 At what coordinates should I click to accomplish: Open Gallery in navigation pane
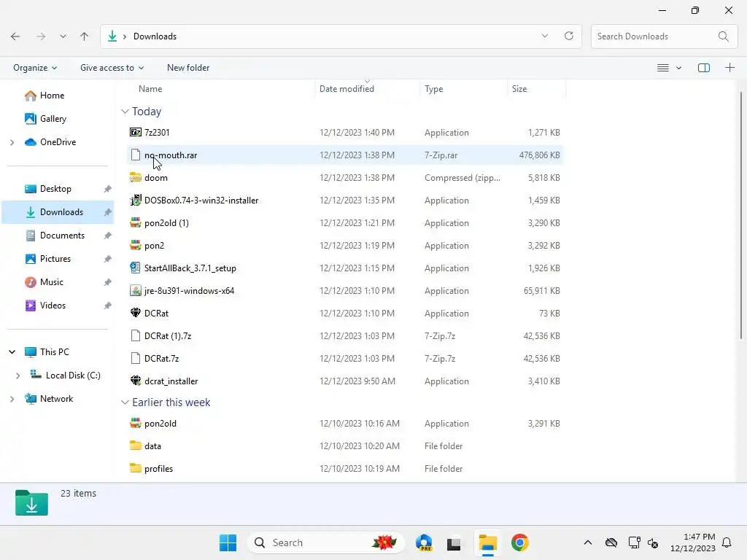(53, 119)
